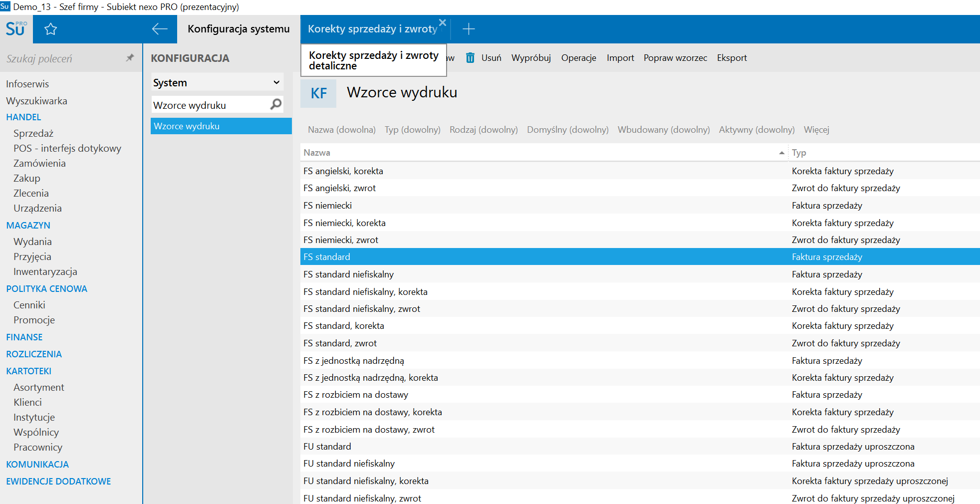980x504 pixels.
Task: Open the Aktywny (dowolny) filter
Action: [x=756, y=130]
